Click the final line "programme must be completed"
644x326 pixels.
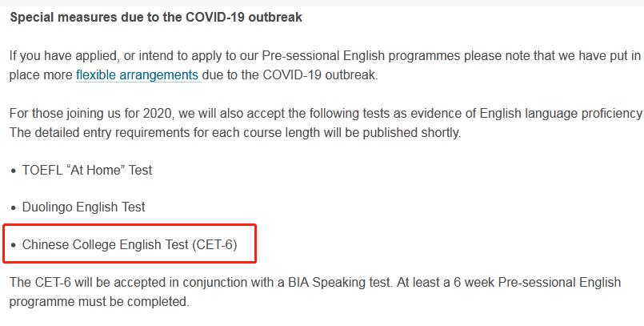coord(99,302)
